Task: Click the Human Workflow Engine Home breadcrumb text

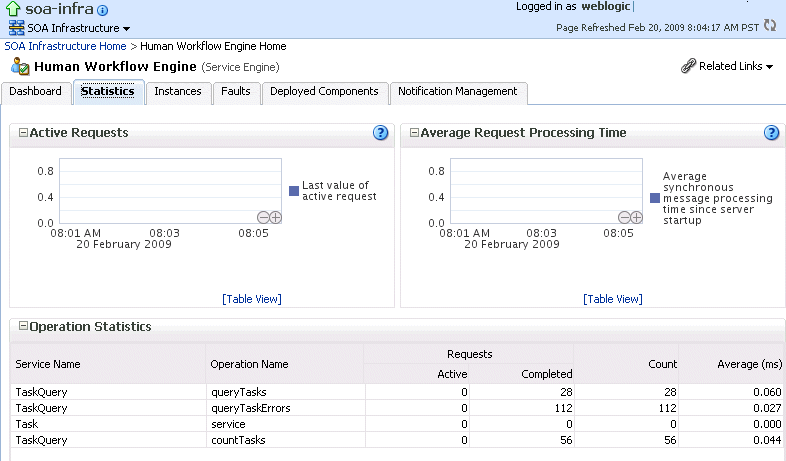Action: 213,46
